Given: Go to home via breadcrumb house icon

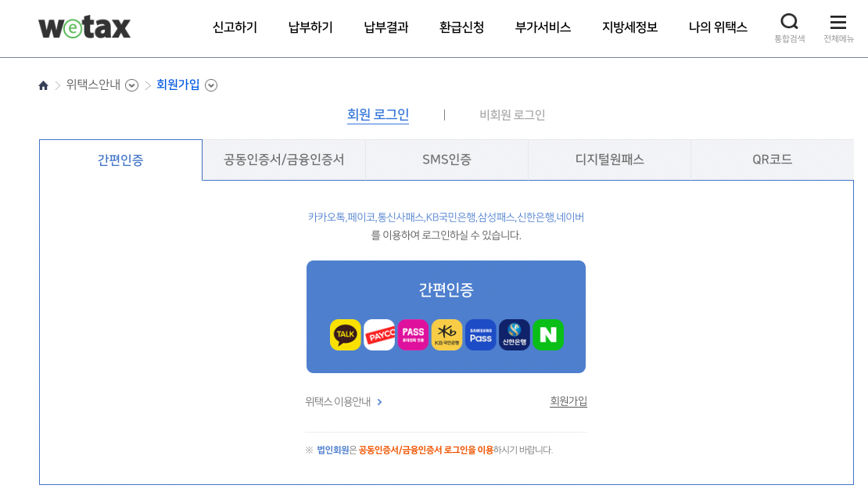Looking at the screenshot, I should tap(43, 85).
